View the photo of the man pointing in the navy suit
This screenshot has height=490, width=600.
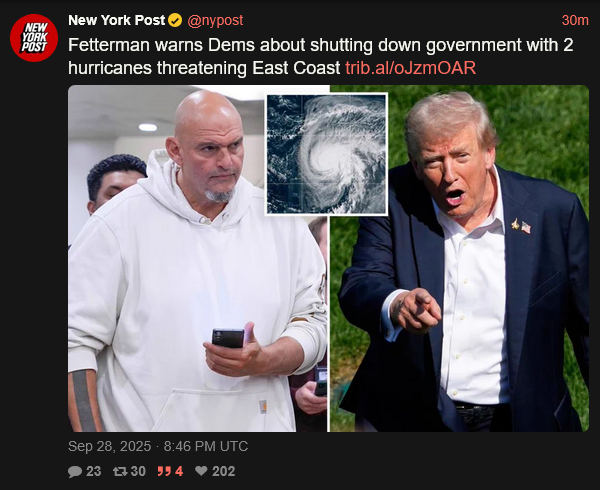click(460, 259)
